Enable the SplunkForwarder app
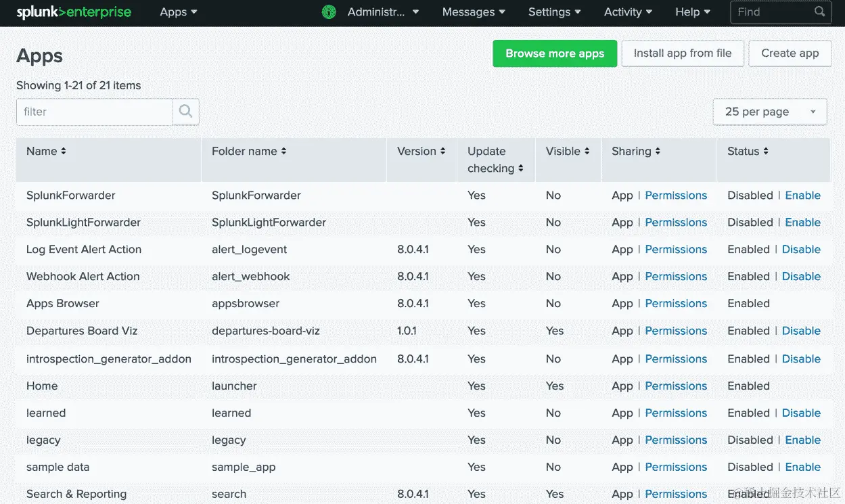The width and height of the screenshot is (845, 504). 802,195
